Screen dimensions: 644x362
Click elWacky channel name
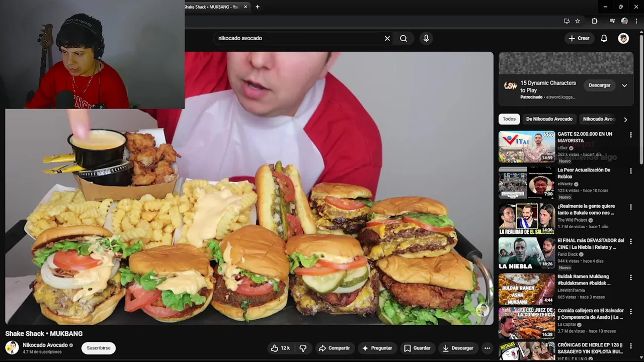tap(566, 184)
